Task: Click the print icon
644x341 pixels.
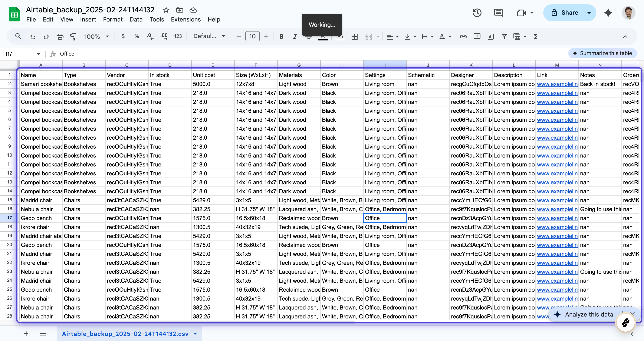Action: click(x=60, y=37)
